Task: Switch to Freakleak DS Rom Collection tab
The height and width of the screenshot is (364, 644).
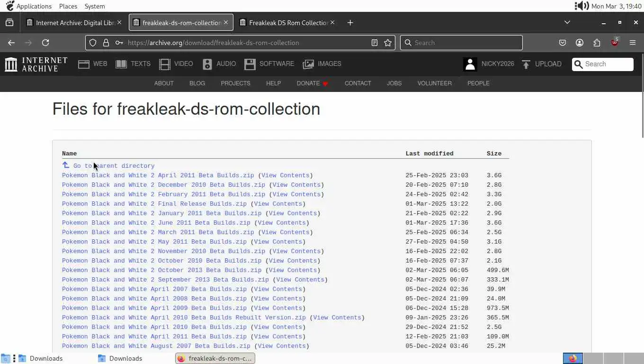Action: tap(288, 23)
